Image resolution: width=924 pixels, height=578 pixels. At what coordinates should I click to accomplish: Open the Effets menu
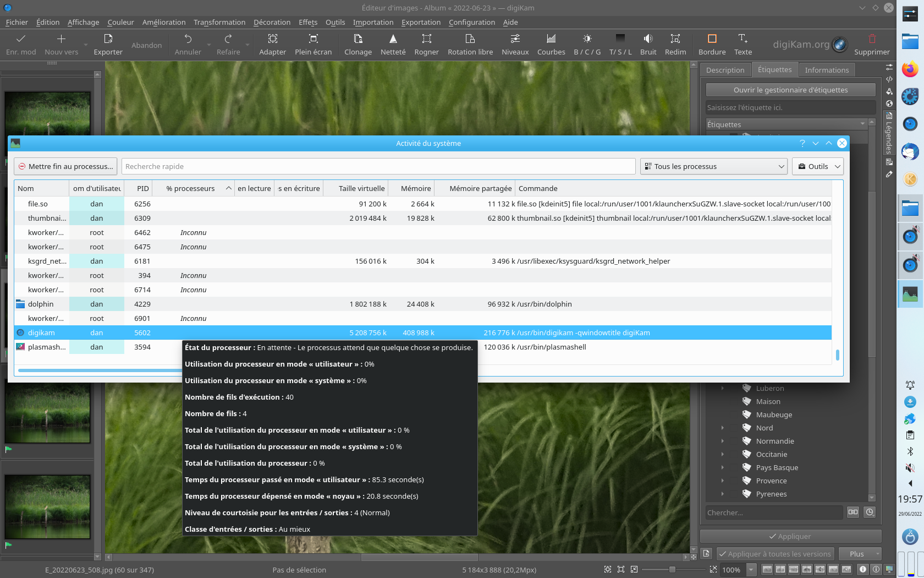click(x=308, y=22)
